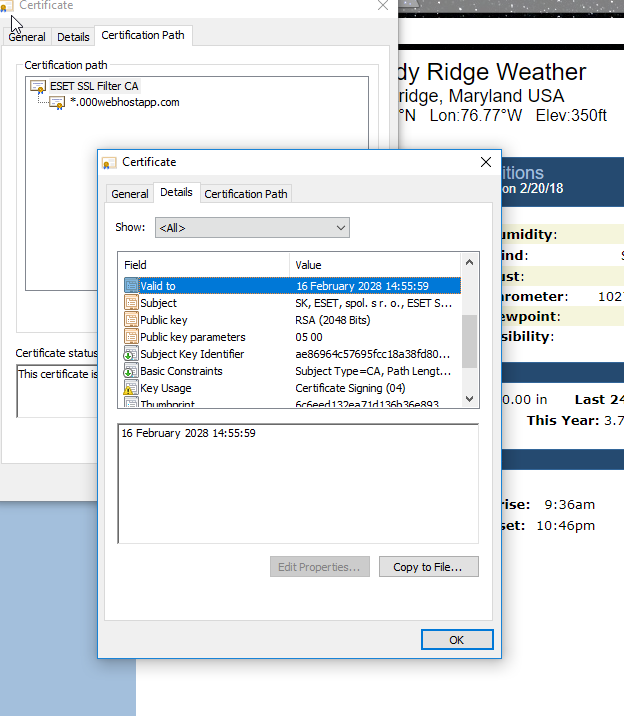Open the Show filter dropdown
624x716 pixels.
tap(252, 228)
